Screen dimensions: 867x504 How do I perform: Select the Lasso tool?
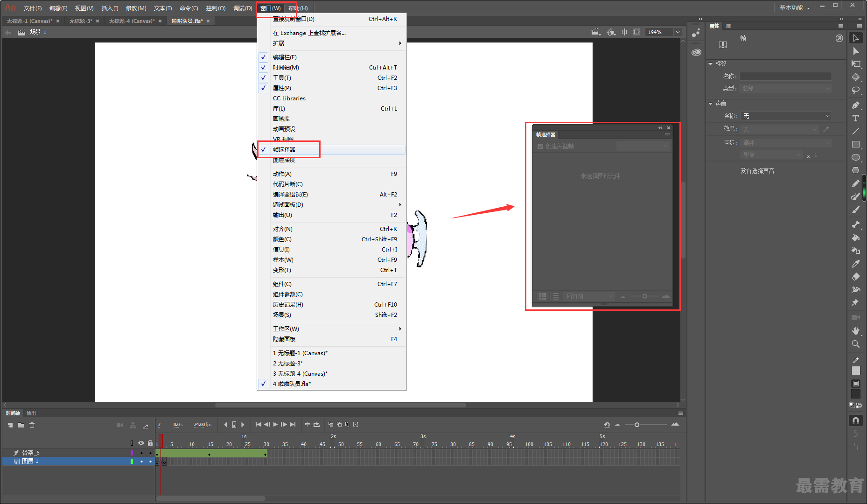click(x=856, y=90)
